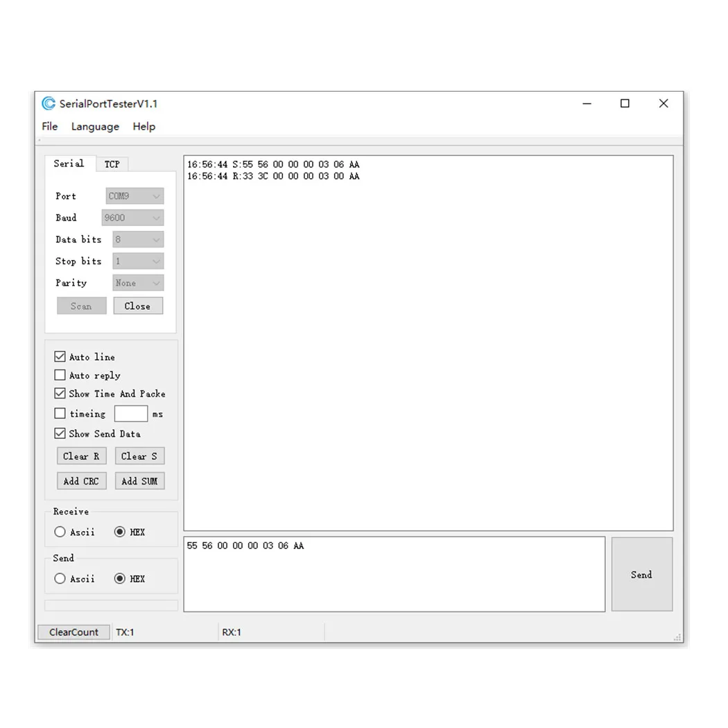Click the timeing ms input field
Viewport: 728px width, 728px height.
pos(131,413)
